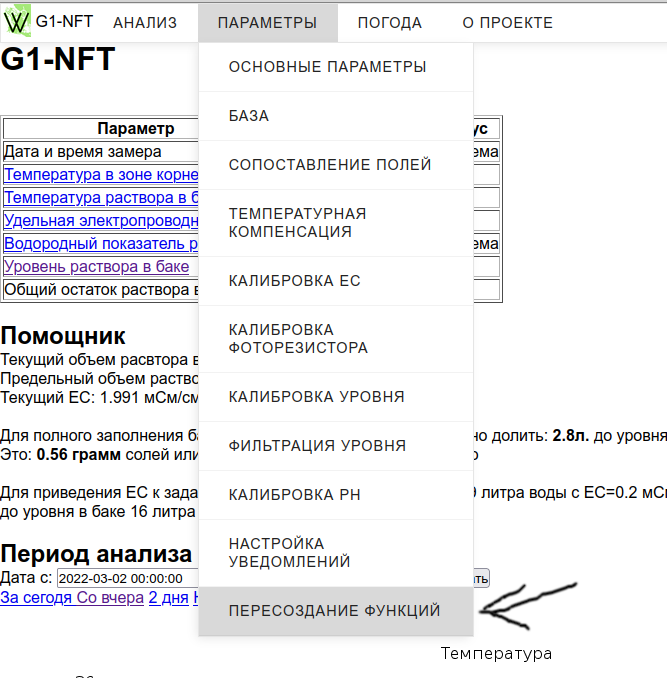Open КАЛИБРОВКА PH settings

point(294,495)
